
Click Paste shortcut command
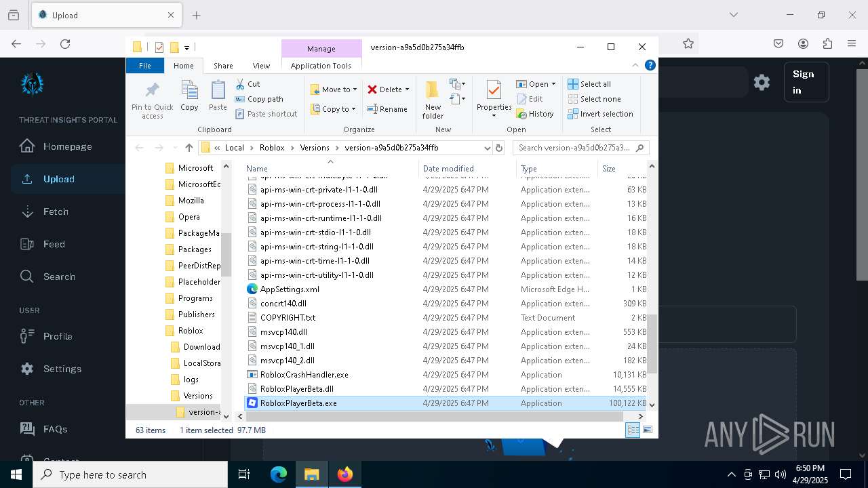[x=266, y=114]
